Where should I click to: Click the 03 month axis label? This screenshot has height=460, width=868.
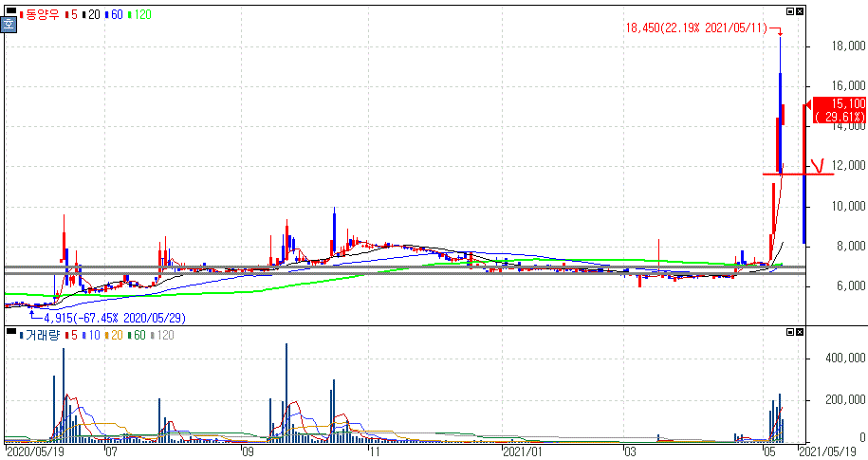tap(630, 452)
